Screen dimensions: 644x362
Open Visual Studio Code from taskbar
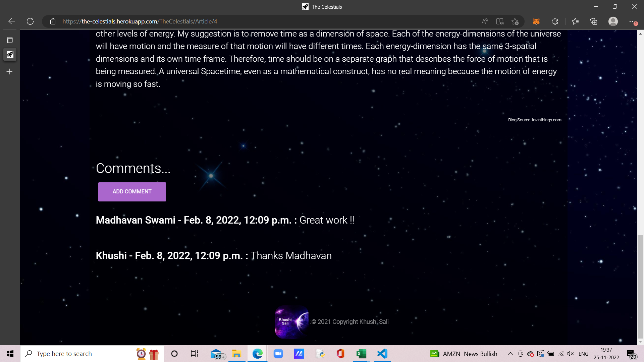[x=382, y=354]
